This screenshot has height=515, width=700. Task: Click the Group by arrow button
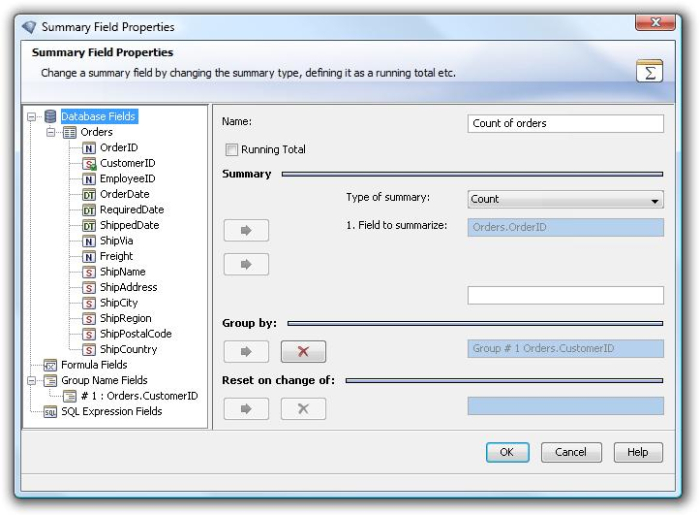(246, 352)
